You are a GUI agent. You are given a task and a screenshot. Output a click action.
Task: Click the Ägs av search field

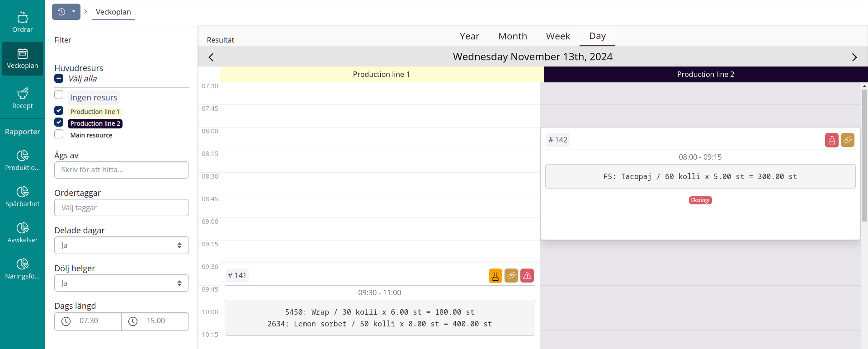(121, 170)
